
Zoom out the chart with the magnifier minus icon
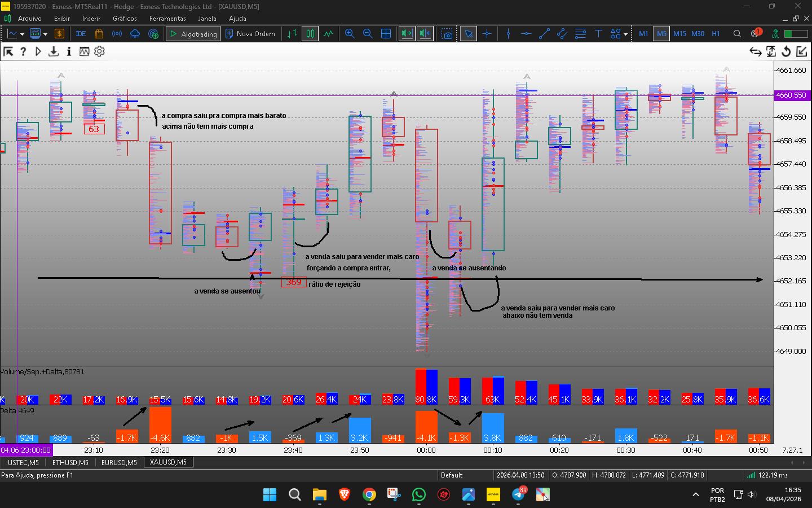(x=368, y=34)
